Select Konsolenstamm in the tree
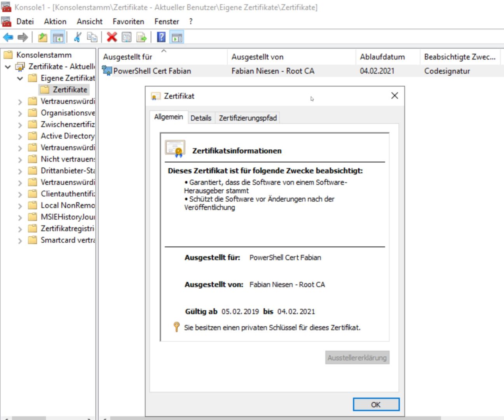504x420 pixels. (44, 55)
